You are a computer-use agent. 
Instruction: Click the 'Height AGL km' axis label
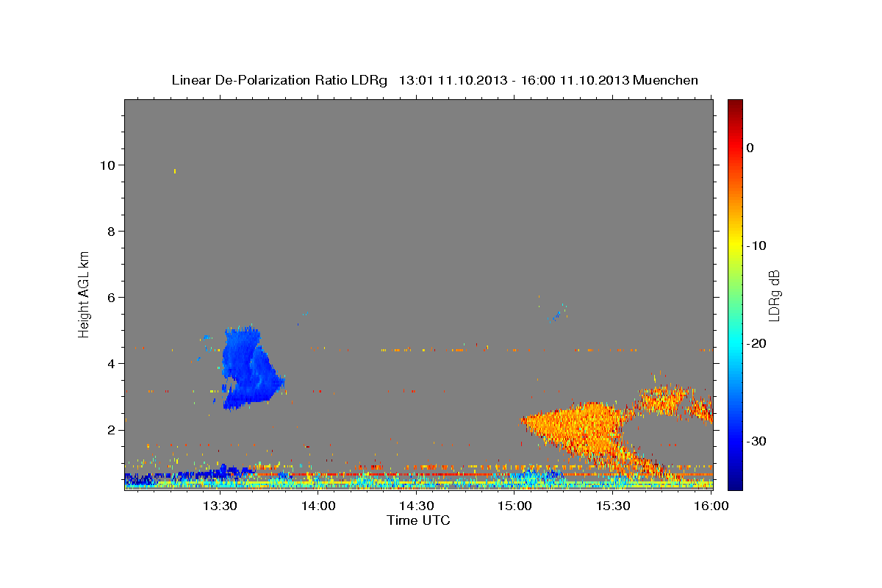(85, 293)
